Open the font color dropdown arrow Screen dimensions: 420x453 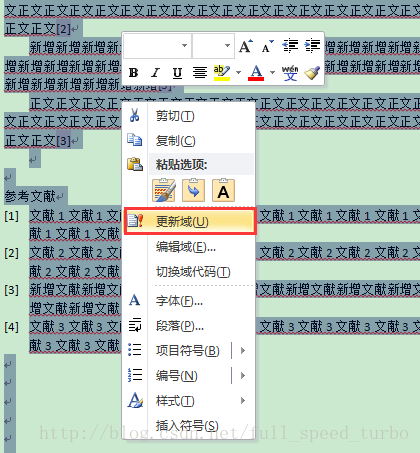pyautogui.click(x=272, y=72)
